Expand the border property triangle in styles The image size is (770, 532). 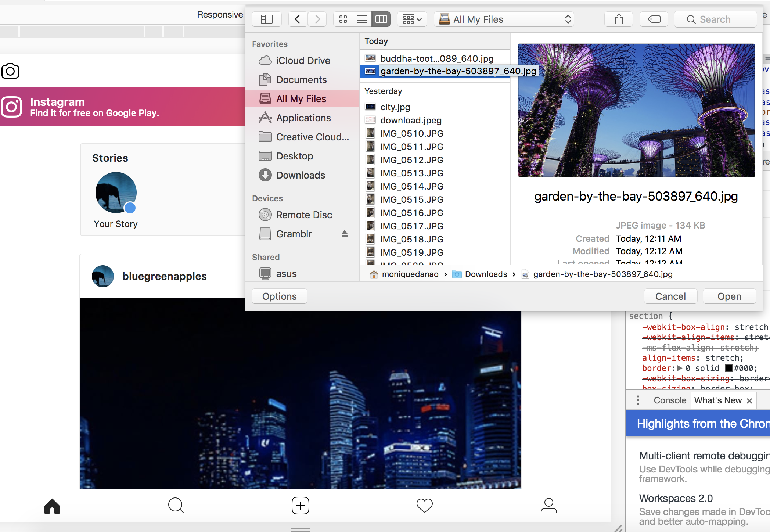pyautogui.click(x=680, y=368)
